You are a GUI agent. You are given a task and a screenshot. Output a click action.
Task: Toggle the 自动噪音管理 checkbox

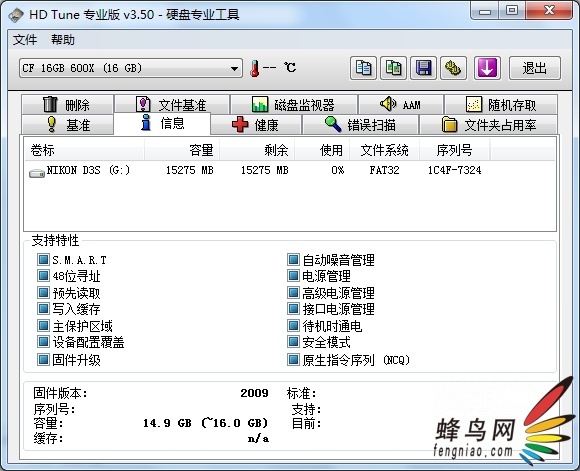click(x=293, y=260)
